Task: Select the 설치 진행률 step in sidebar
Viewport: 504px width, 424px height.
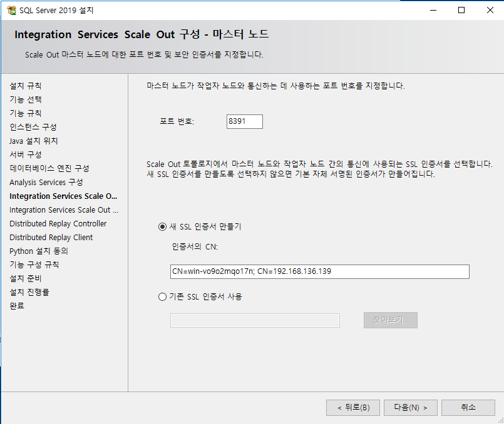Action: (29, 293)
